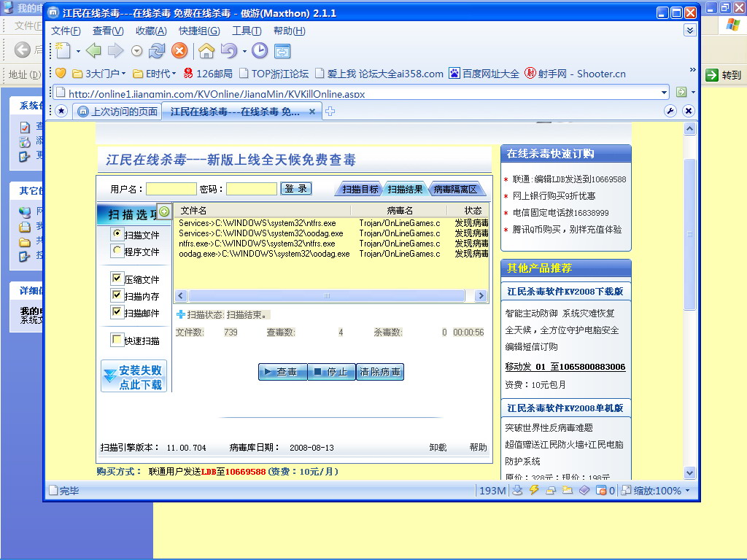The image size is (747, 560).
Task: Start scan with the 查毒 button
Action: click(282, 371)
